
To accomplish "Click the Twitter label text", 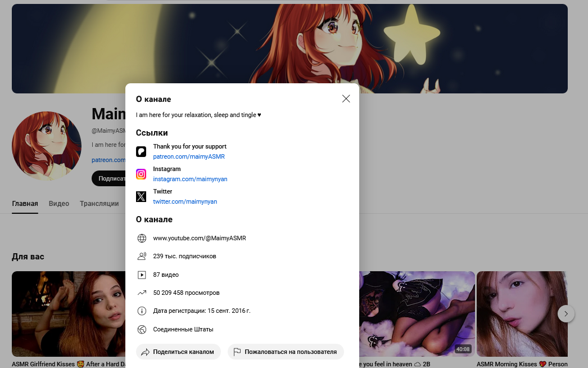I will click(x=162, y=191).
